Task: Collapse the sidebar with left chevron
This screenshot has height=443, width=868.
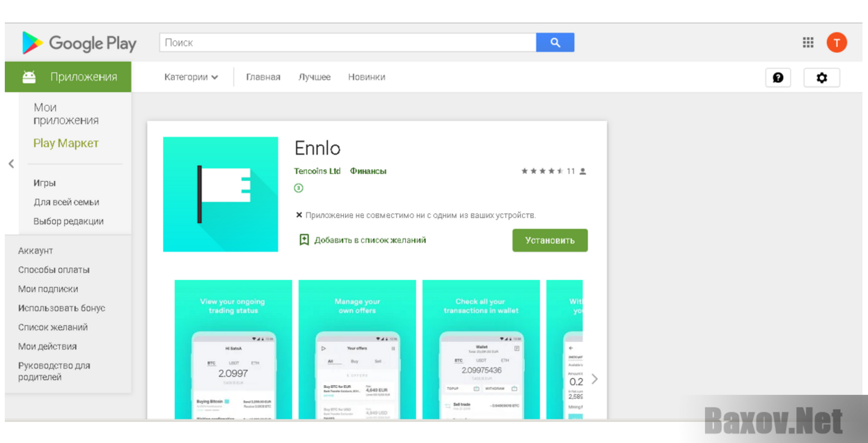Action: coord(11,164)
